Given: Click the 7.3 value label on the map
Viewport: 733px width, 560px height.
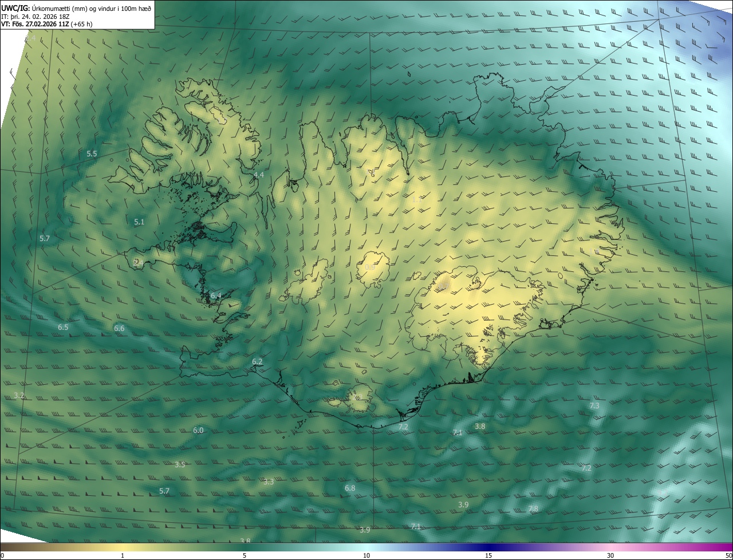Looking at the screenshot, I should point(594,406).
